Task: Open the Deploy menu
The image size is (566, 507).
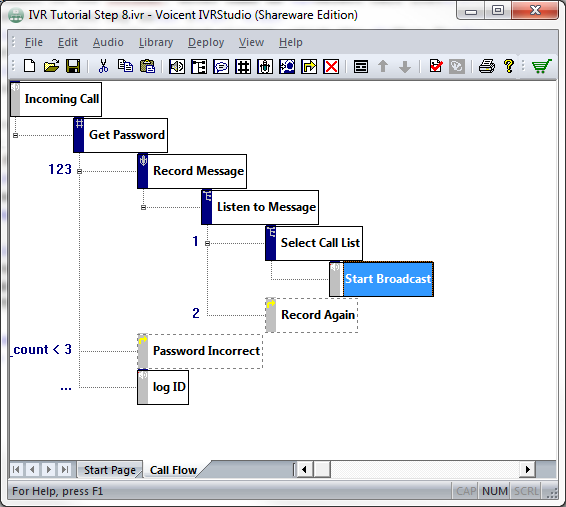Action: (x=206, y=42)
